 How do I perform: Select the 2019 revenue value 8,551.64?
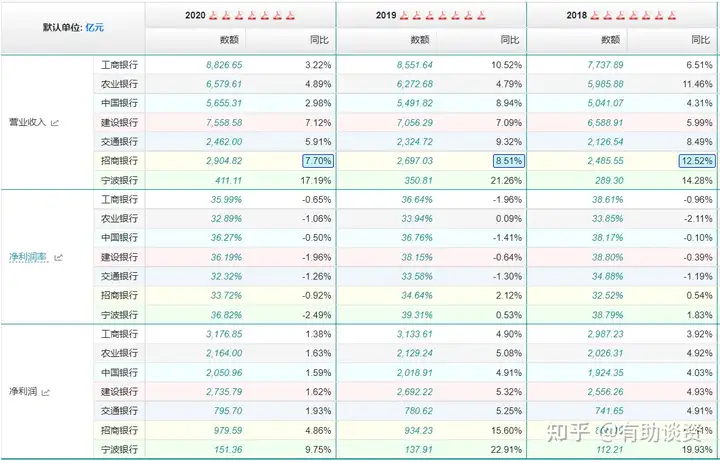[x=415, y=65]
